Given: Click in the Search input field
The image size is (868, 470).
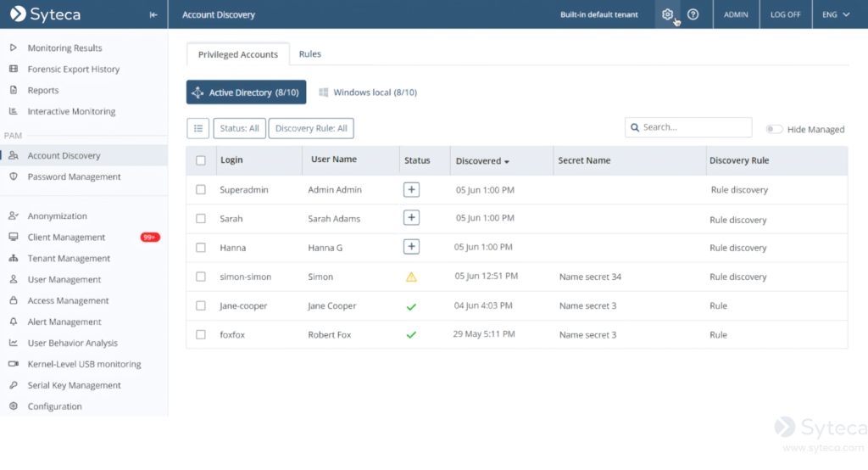Looking at the screenshot, I should coord(688,127).
